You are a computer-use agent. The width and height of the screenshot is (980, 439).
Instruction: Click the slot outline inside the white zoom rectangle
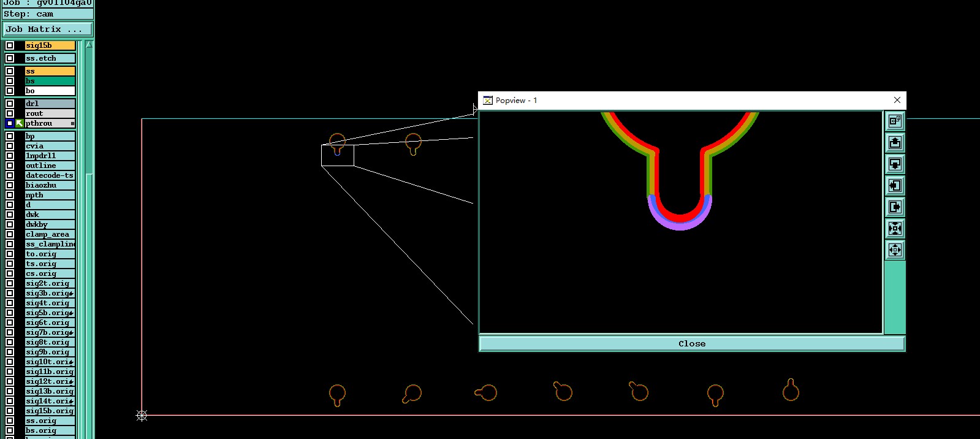(337, 151)
